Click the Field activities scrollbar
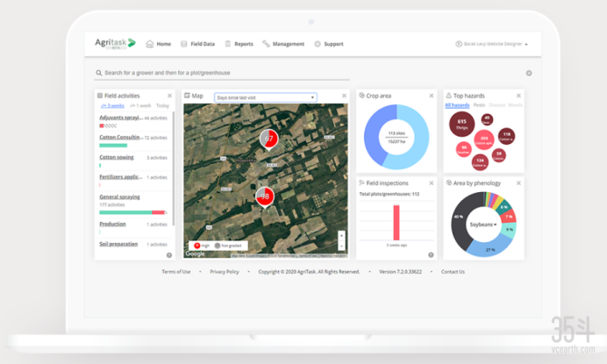 (174, 168)
